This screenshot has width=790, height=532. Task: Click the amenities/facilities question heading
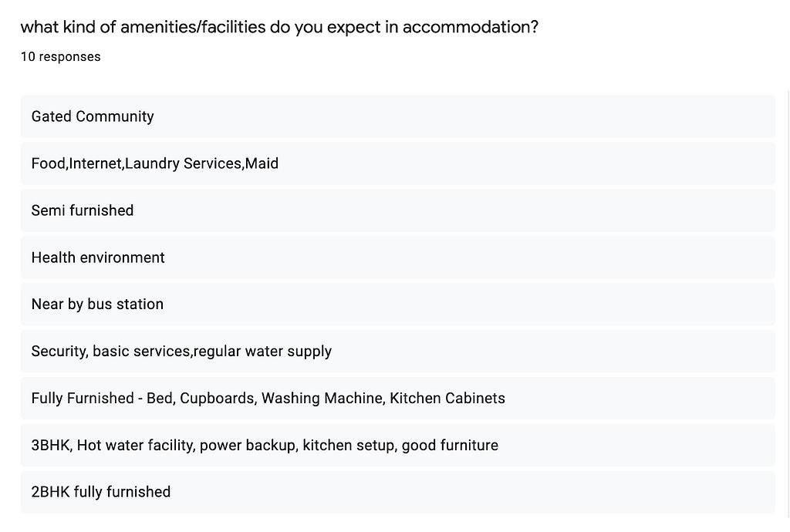[279, 27]
